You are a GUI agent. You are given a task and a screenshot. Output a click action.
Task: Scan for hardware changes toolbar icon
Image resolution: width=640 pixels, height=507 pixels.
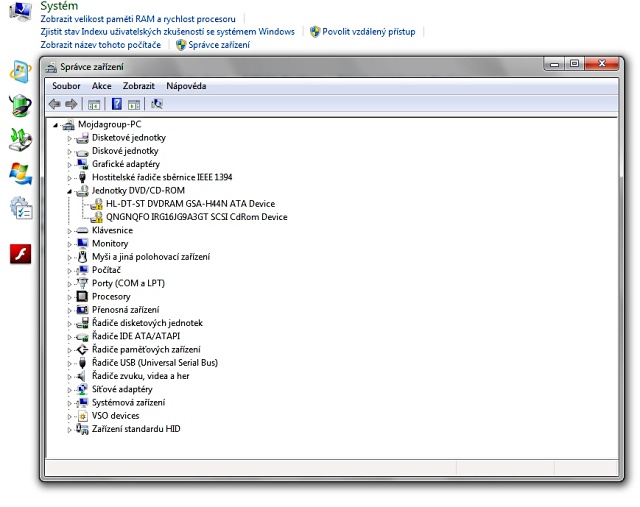click(157, 104)
